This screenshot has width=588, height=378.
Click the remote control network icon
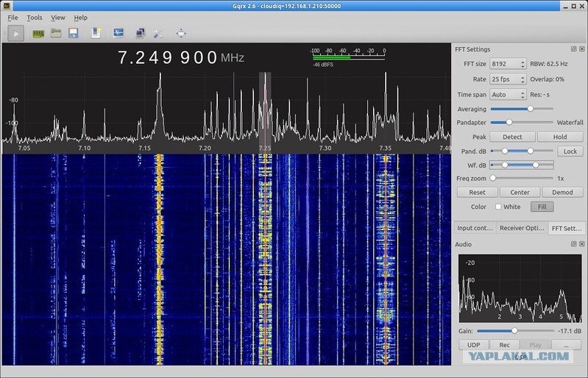pos(141,33)
